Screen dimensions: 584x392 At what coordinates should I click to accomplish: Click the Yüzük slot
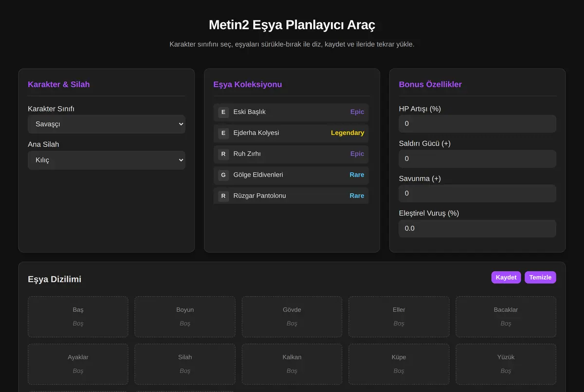click(x=506, y=364)
